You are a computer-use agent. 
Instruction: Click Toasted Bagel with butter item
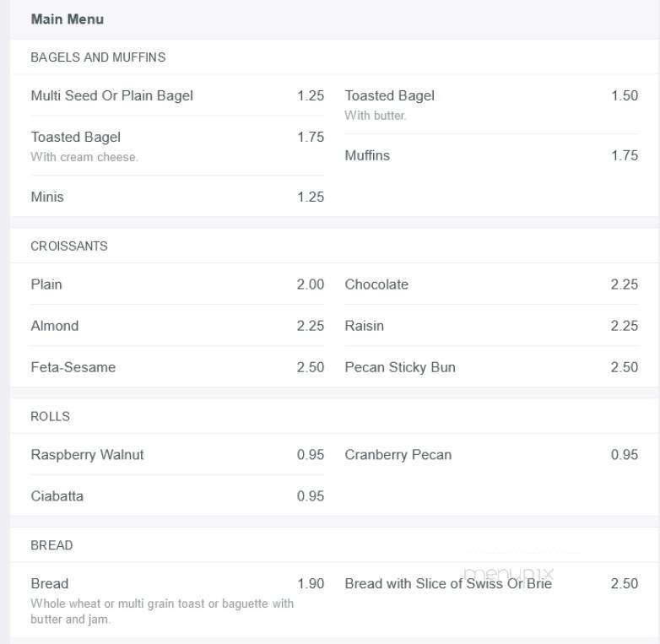pyautogui.click(x=390, y=96)
